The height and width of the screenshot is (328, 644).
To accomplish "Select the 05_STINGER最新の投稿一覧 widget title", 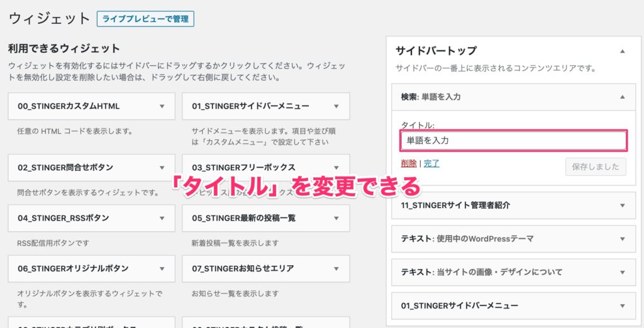I will tap(243, 218).
